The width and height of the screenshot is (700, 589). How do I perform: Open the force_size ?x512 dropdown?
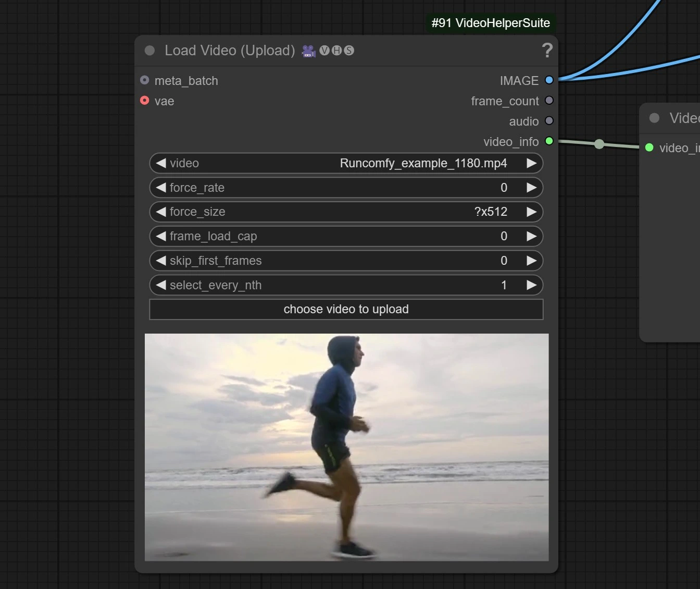click(x=346, y=212)
